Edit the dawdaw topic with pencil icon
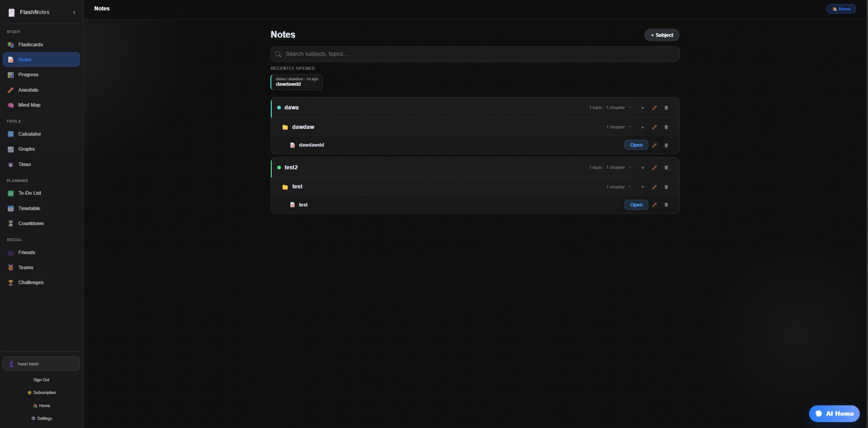This screenshot has width=868, height=428. click(x=654, y=128)
